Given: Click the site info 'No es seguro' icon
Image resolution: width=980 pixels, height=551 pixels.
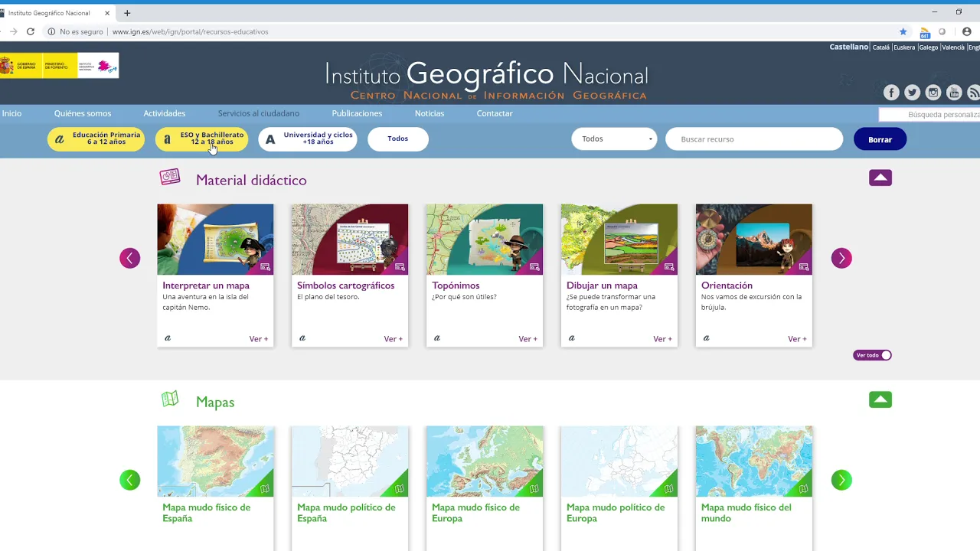Looking at the screenshot, I should (x=51, y=32).
